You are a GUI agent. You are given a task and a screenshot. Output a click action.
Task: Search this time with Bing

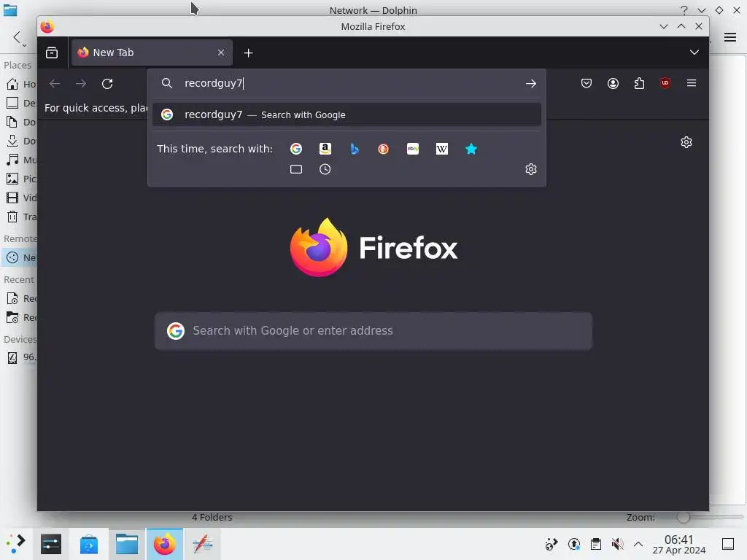pos(354,149)
